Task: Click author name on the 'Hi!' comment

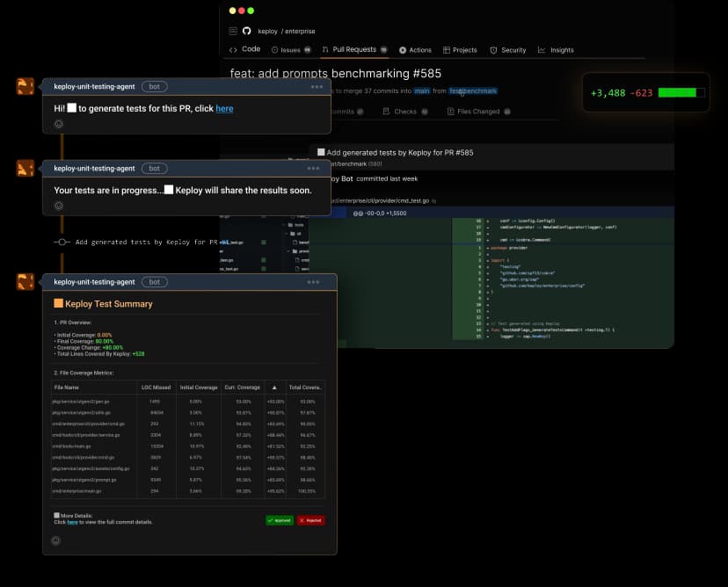Action: 94,86
